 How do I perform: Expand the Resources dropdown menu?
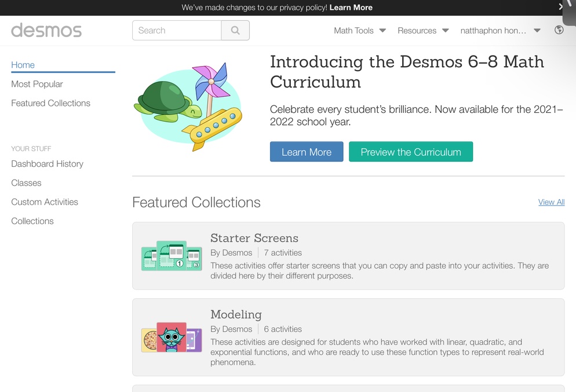(423, 31)
